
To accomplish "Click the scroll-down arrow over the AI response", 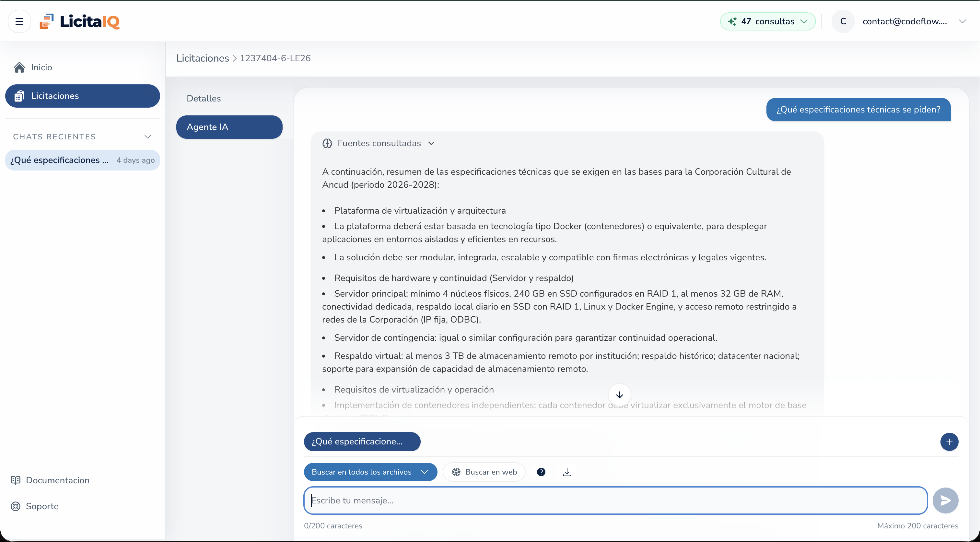I will [x=619, y=394].
